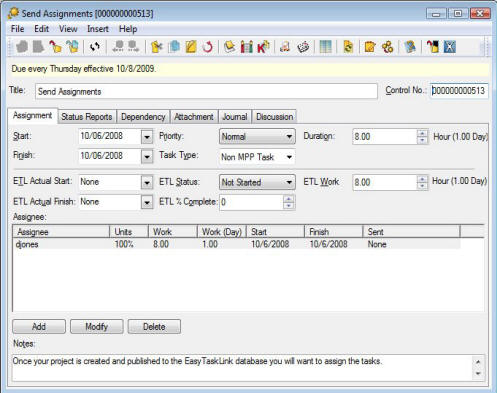Open the Insert menu
Viewport: 497px width, 393px height.
tap(98, 29)
